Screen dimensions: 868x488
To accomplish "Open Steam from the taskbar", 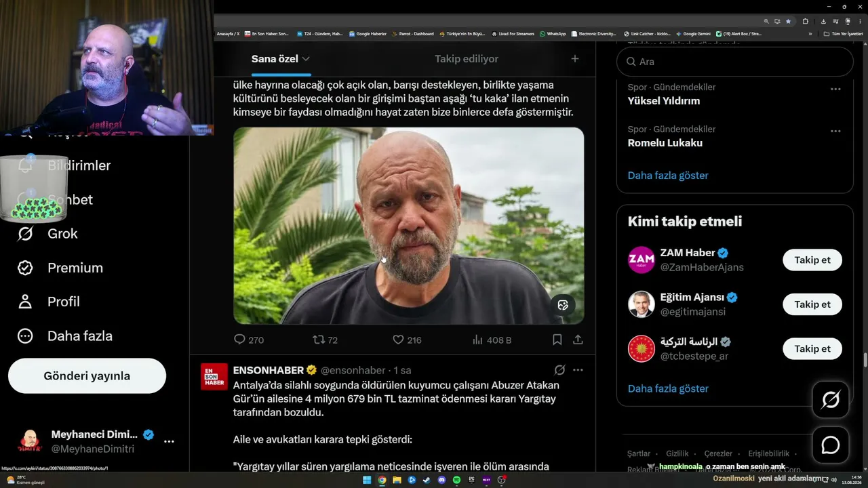I will click(x=427, y=480).
